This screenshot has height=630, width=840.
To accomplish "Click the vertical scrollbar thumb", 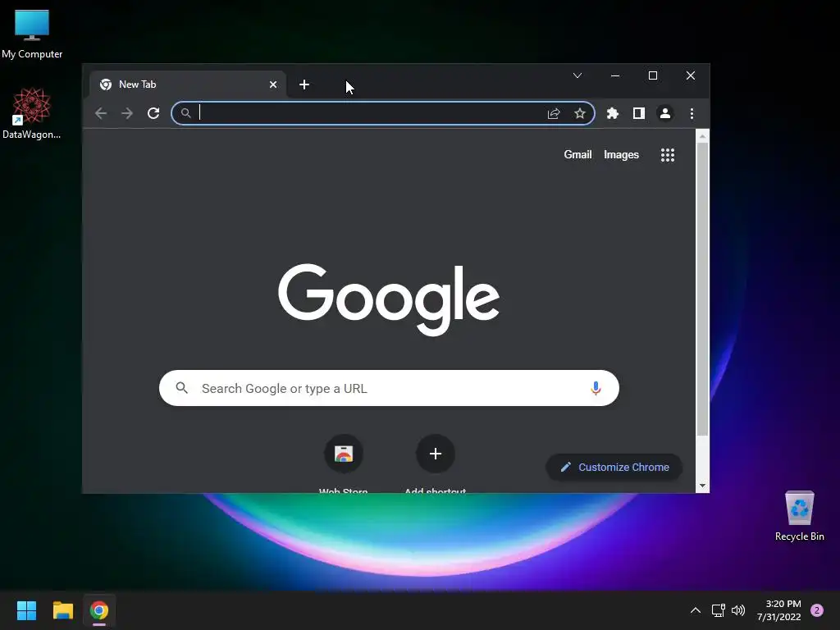I will click(x=702, y=290).
